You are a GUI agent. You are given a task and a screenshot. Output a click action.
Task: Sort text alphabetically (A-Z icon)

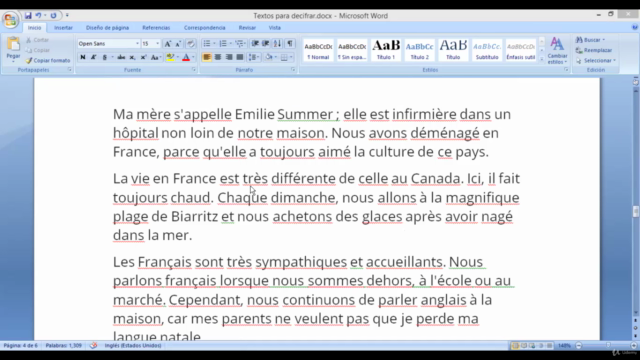[x=277, y=44]
